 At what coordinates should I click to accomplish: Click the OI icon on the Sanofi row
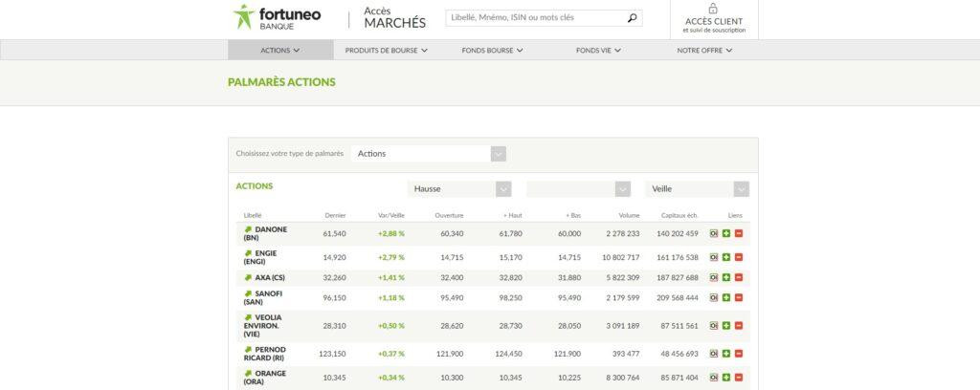(714, 297)
